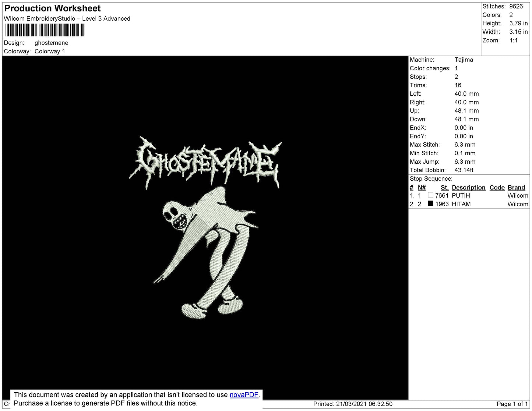The image size is (532, 411).
Task: Select the 'Page 1 of 1' footer text
Action: [x=512, y=404]
